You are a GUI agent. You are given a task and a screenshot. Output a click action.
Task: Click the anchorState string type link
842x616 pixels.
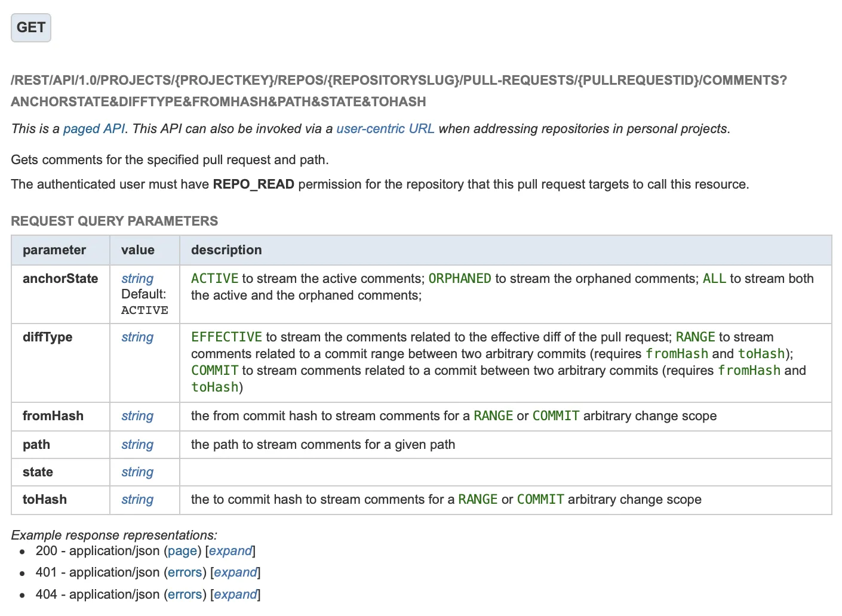click(137, 279)
